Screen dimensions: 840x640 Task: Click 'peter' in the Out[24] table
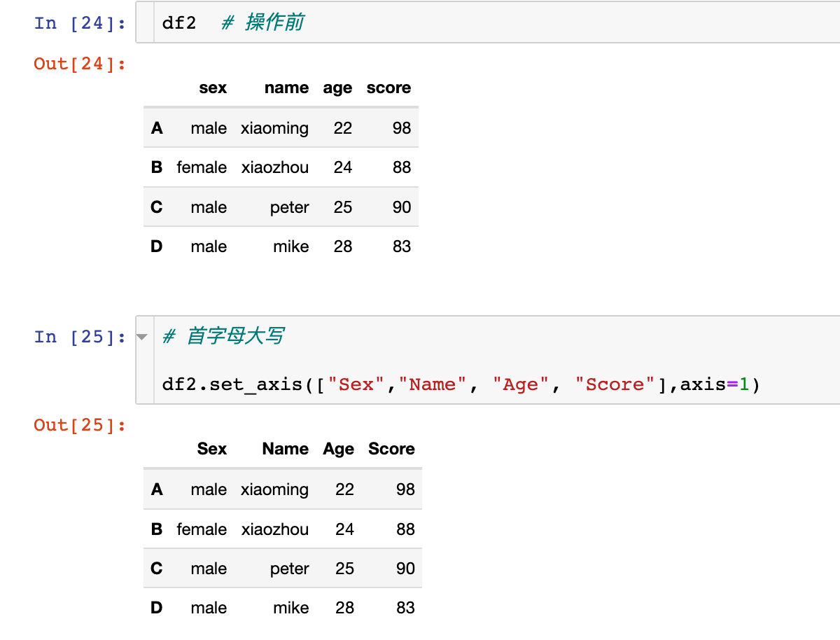click(290, 208)
